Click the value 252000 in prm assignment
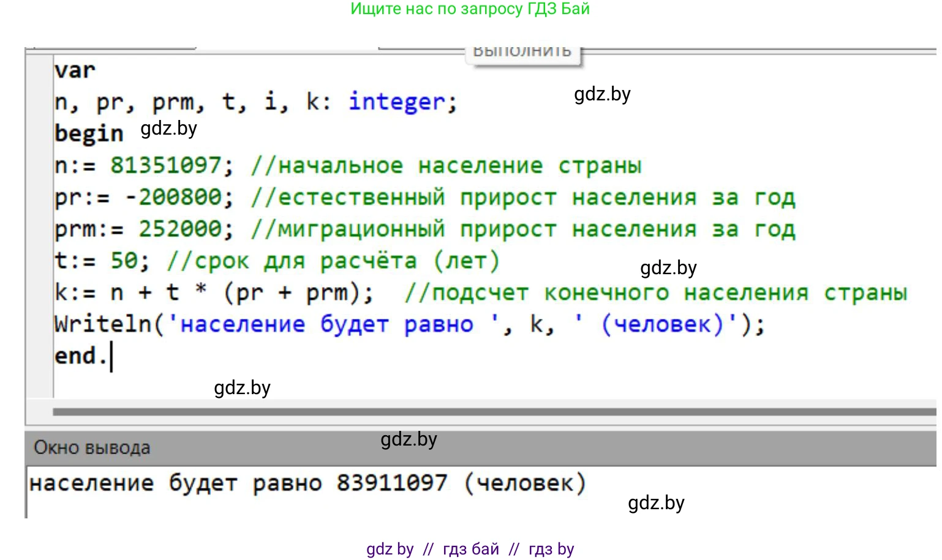The height and width of the screenshot is (560, 942). pyautogui.click(x=186, y=229)
